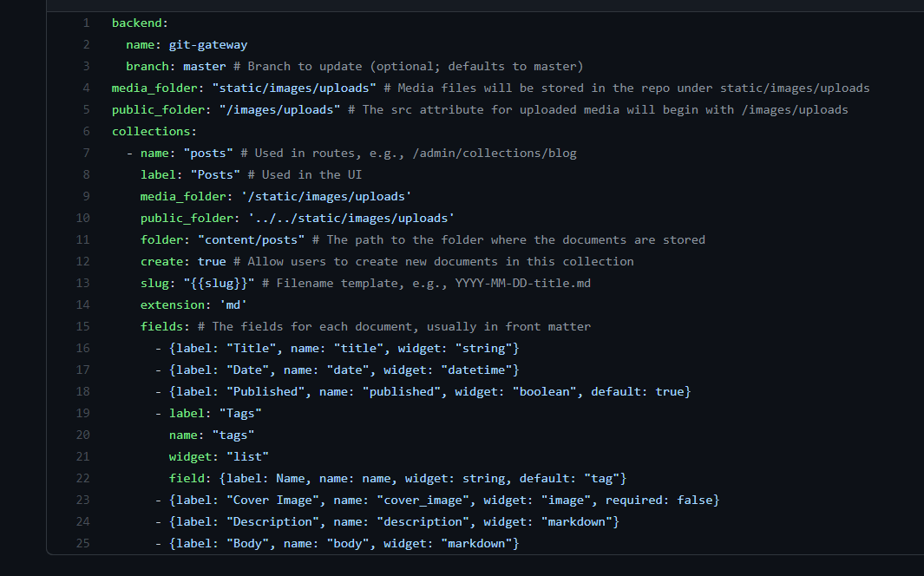Select the "create: true" setting
Viewport: 924px width, 576px height.
click(184, 261)
